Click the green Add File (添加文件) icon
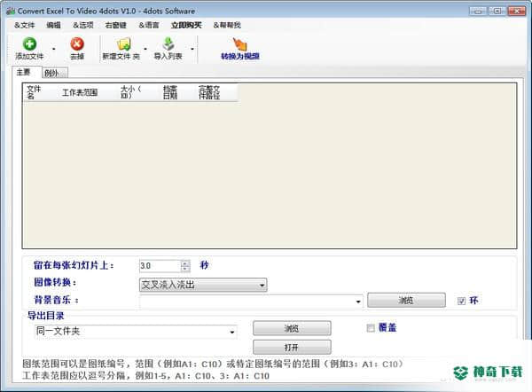The height and width of the screenshot is (392, 532). (x=29, y=44)
